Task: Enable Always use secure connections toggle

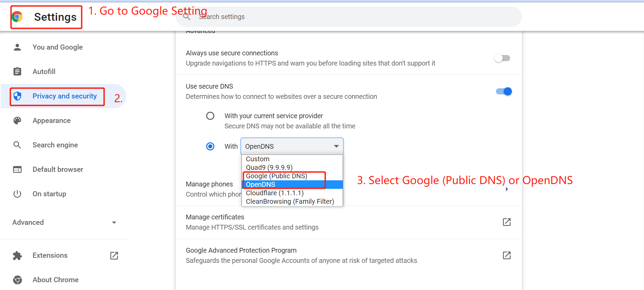Action: tap(502, 58)
